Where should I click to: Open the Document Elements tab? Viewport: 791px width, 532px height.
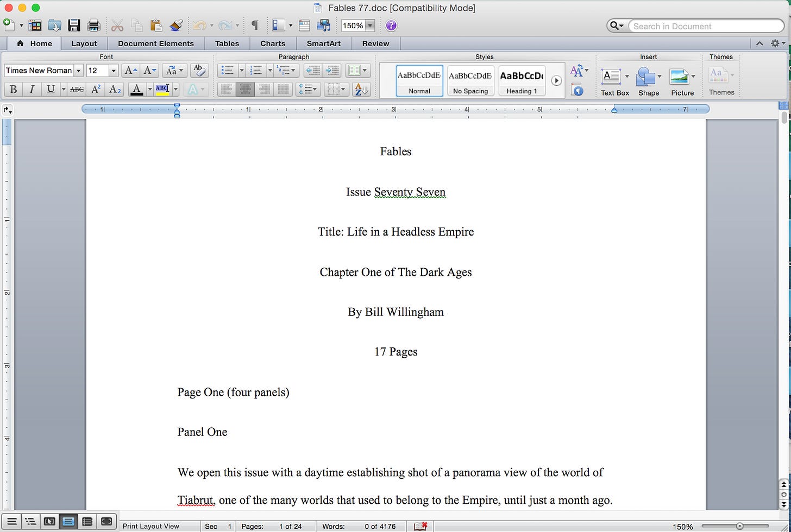pos(156,43)
